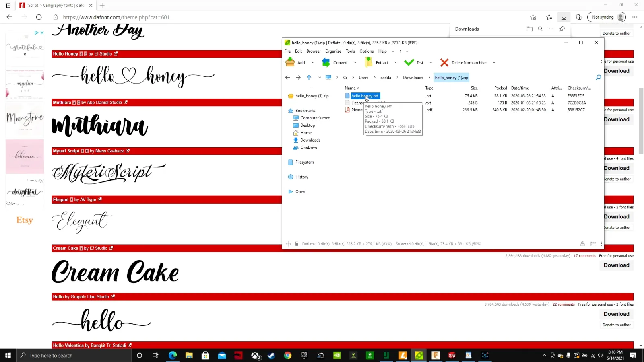Viewport: 644px width, 362px height.
Task: Select OneDrive in PeaZip sidebar
Action: point(308,148)
